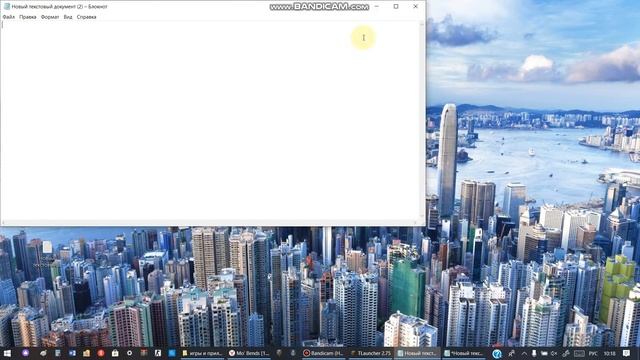Image resolution: width=640 pixels, height=360 pixels.
Task: Open the Формат menu
Action: click(50, 17)
